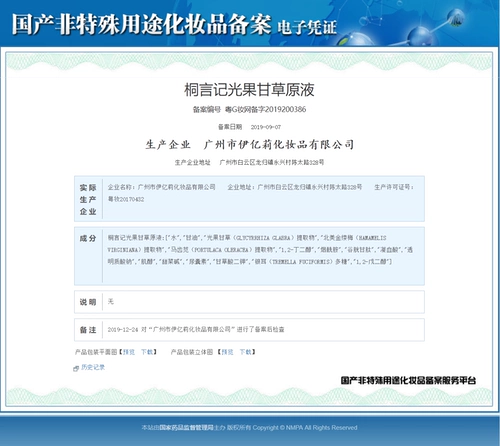Preview 产品包装平面图 via 预览 link

tap(129, 352)
